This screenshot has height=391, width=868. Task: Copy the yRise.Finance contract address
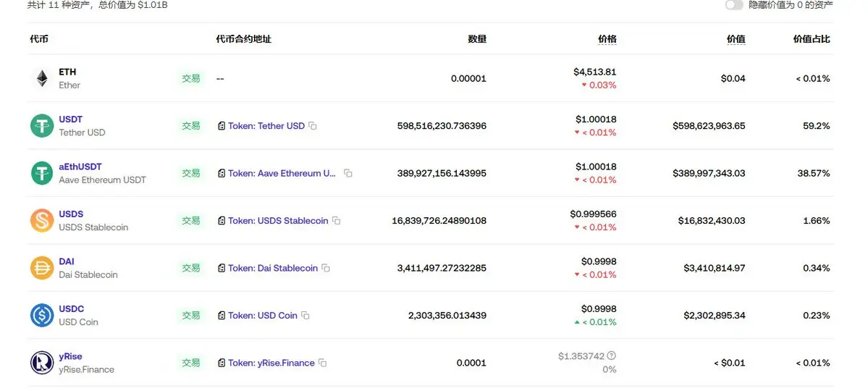click(322, 363)
